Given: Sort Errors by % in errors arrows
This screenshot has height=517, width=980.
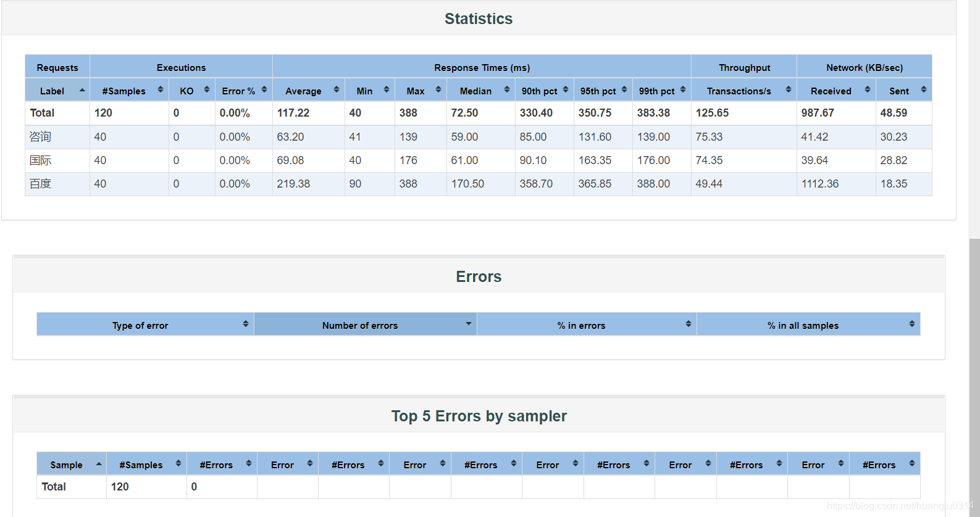Looking at the screenshot, I should pos(689,324).
